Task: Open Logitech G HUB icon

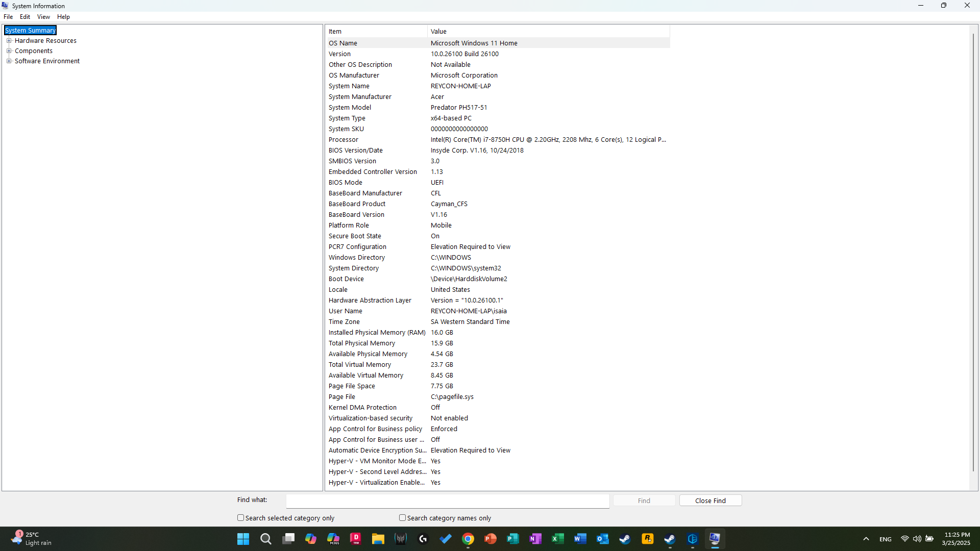Action: point(423,539)
